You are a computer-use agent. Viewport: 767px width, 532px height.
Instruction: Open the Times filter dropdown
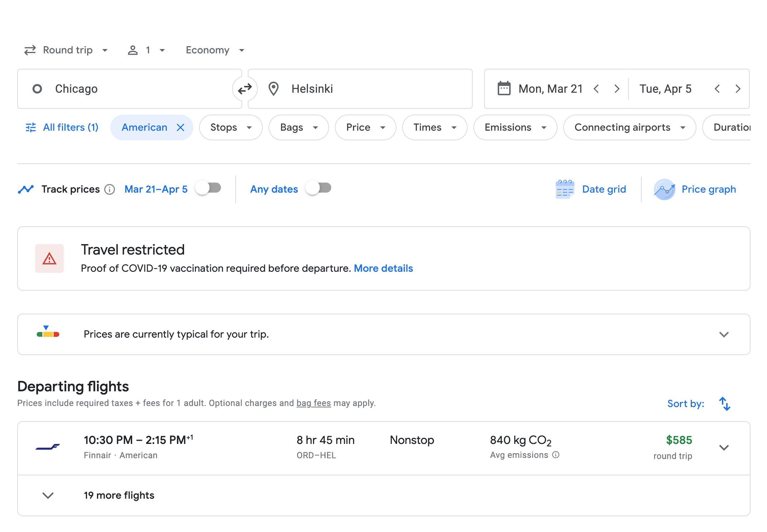pos(435,127)
